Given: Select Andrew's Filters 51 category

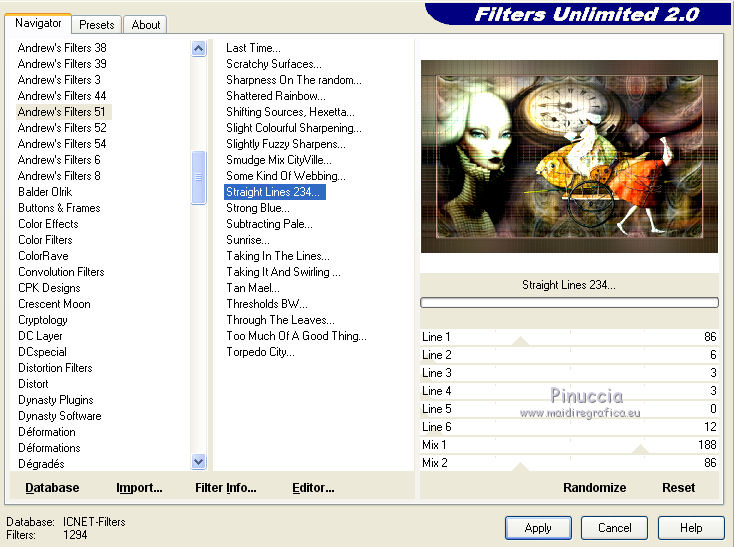Looking at the screenshot, I should 64,112.
